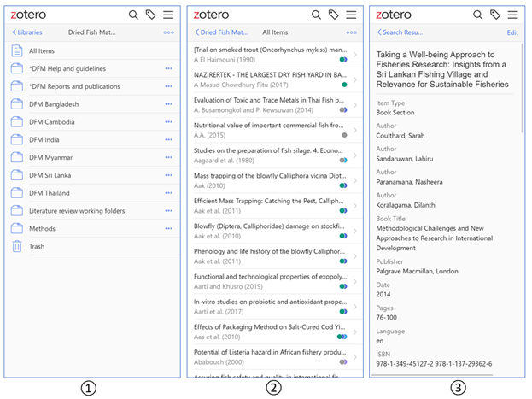Open the Methods collection
The image size is (532, 399).
(92, 228)
